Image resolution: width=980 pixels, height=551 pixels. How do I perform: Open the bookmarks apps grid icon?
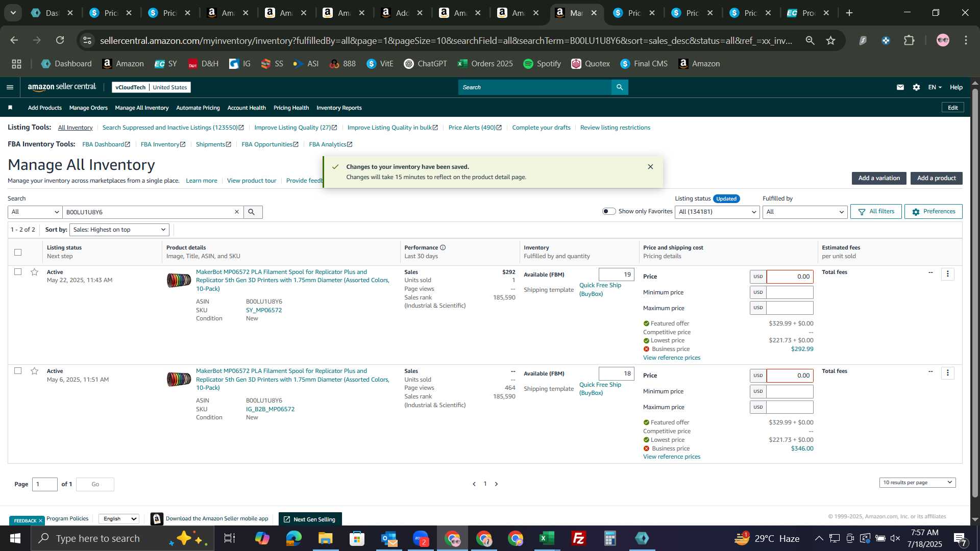(x=16, y=64)
